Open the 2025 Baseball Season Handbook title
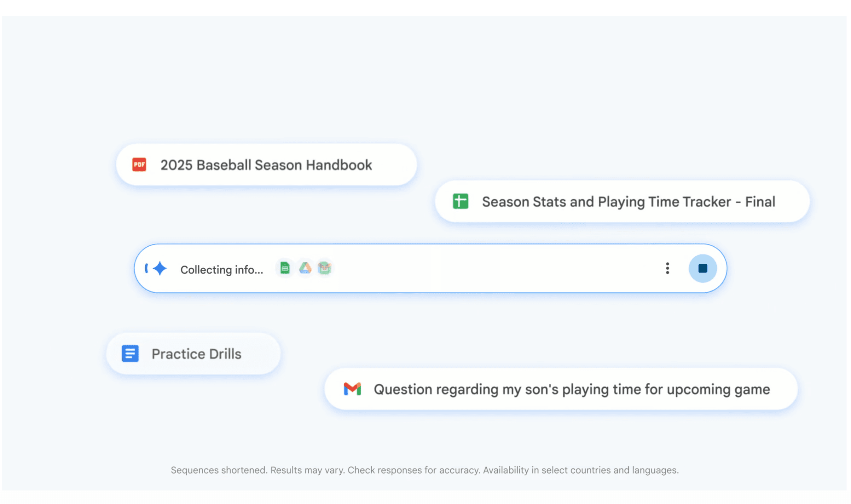Screen dimensions: 851x504 coord(266,165)
